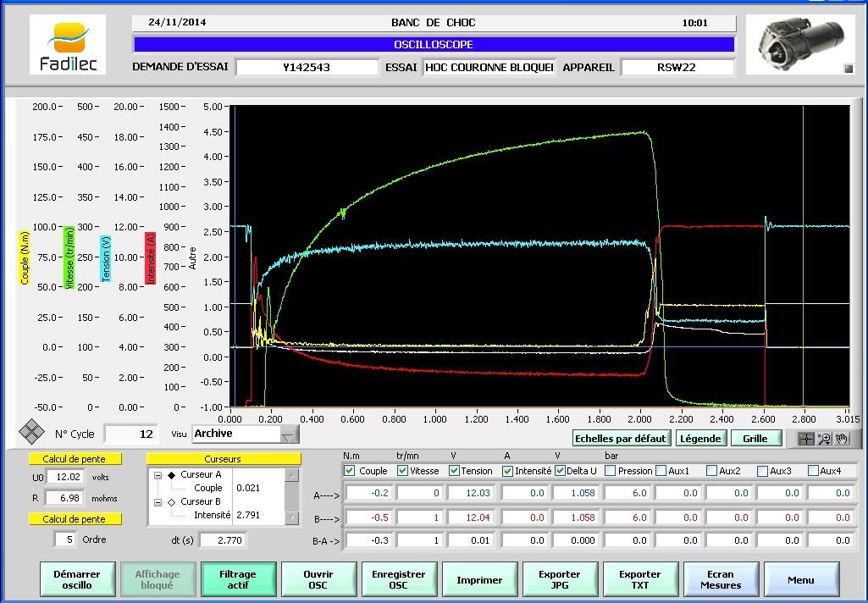The height and width of the screenshot is (603, 868).
Task: Open the Menu button
Action: pyautogui.click(x=801, y=580)
